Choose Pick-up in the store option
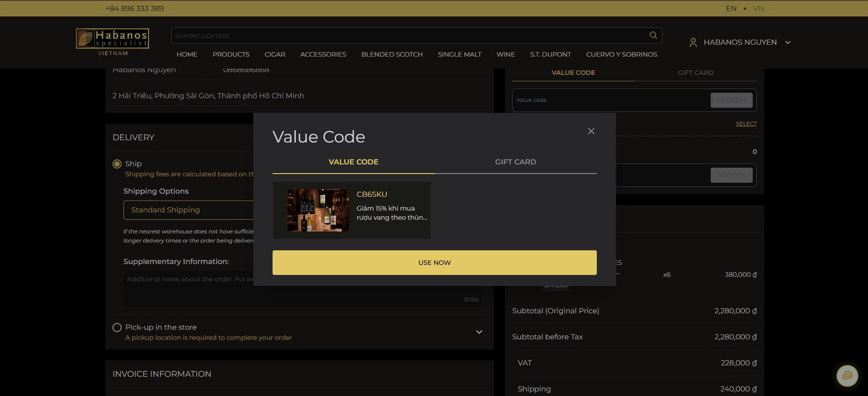Image resolution: width=868 pixels, height=396 pixels. (x=117, y=327)
